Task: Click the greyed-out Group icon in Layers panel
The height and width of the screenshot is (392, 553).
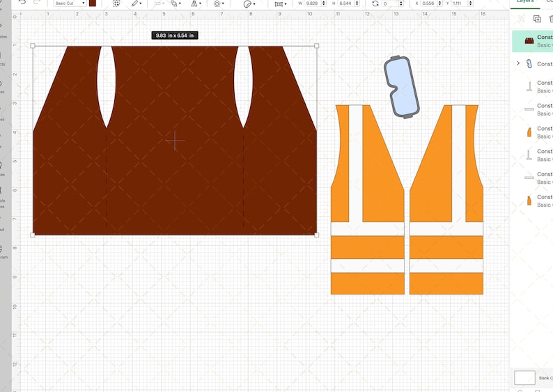Action: pyautogui.click(x=522, y=19)
